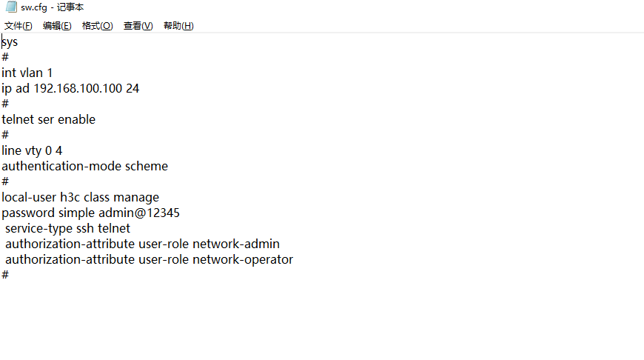Click the final '#' at file end

(5, 275)
